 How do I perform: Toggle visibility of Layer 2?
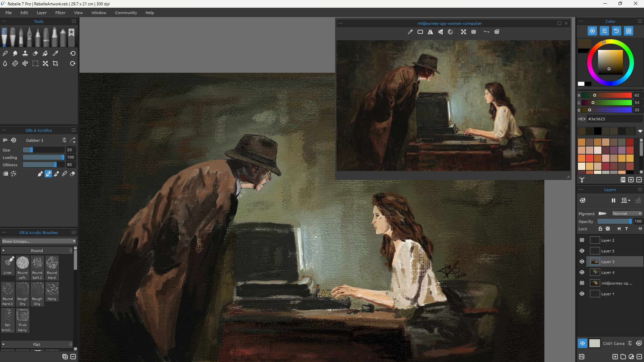582,240
